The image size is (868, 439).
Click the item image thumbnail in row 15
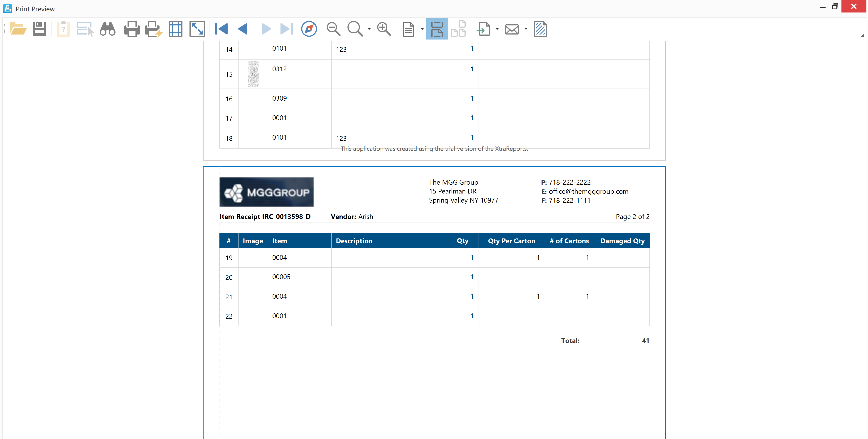click(x=253, y=74)
